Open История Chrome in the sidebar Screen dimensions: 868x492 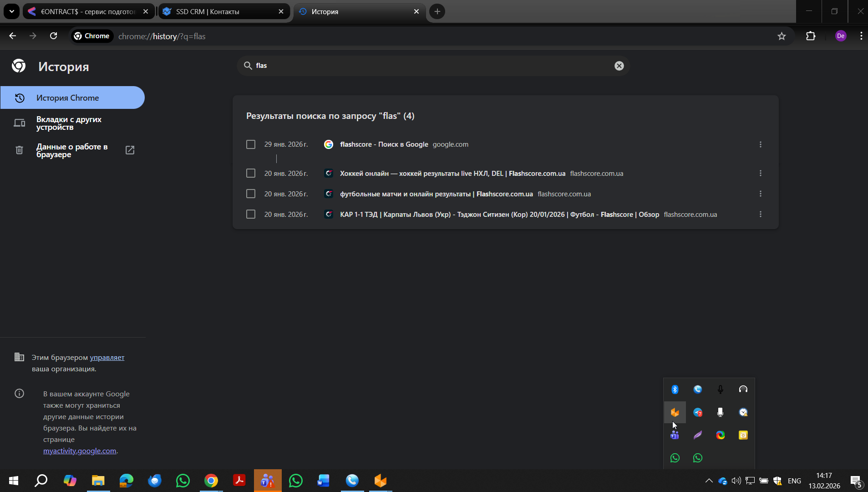72,97
